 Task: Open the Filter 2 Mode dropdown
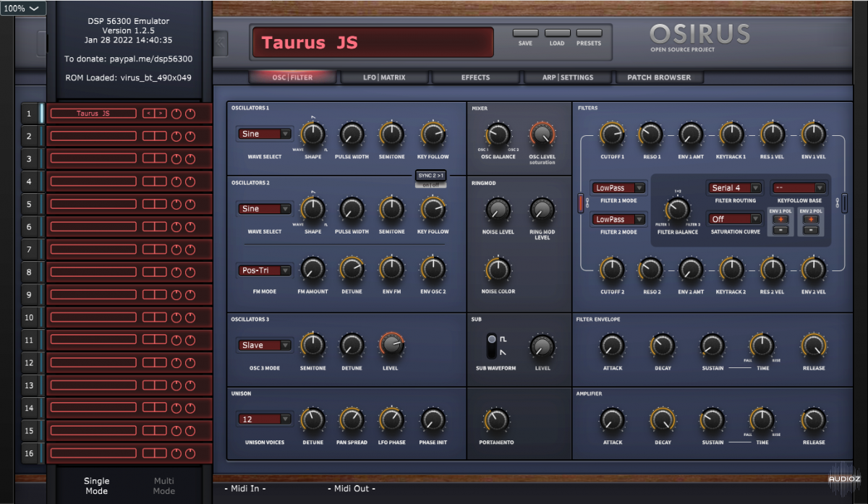[x=619, y=219]
